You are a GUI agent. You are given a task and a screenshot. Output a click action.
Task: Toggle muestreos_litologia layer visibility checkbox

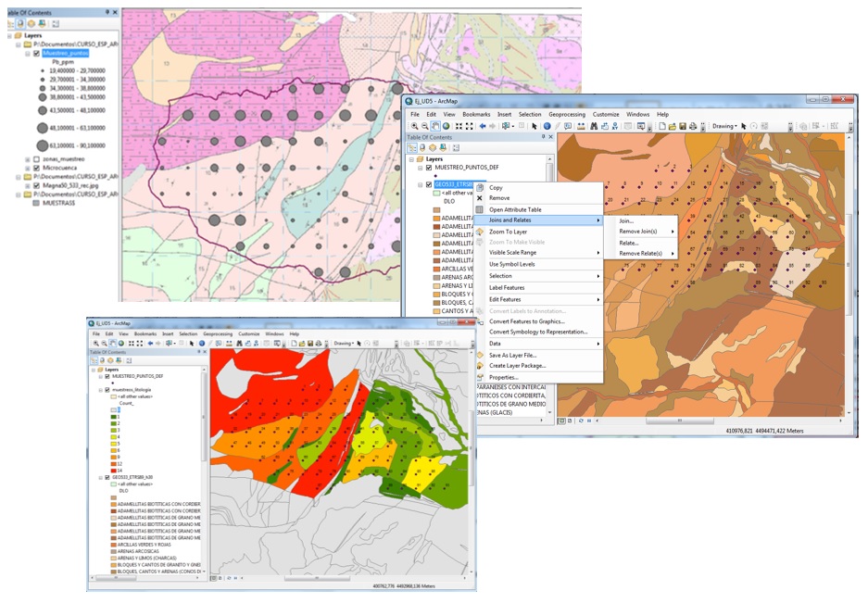point(107,390)
